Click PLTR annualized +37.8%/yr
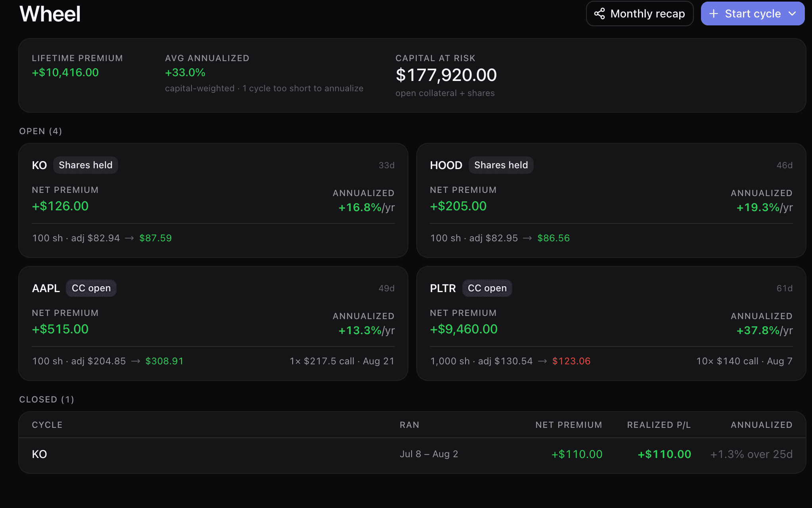This screenshot has width=812, height=508. tap(764, 331)
